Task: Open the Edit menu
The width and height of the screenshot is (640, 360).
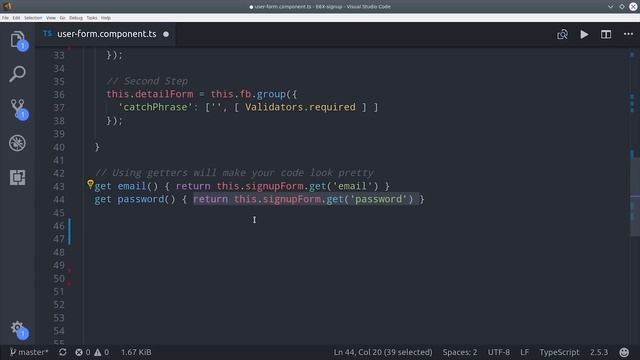Action: [16, 18]
